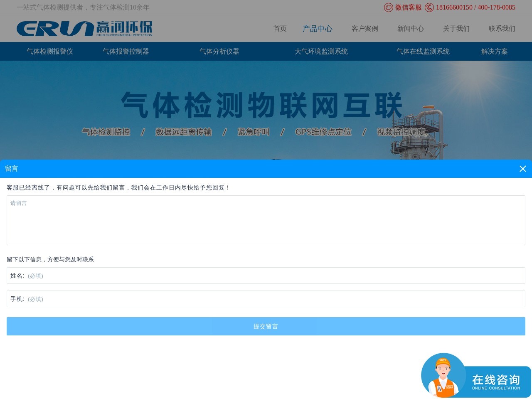
Task: Click the 气体检测报警仪 category link
Action: [49, 52]
